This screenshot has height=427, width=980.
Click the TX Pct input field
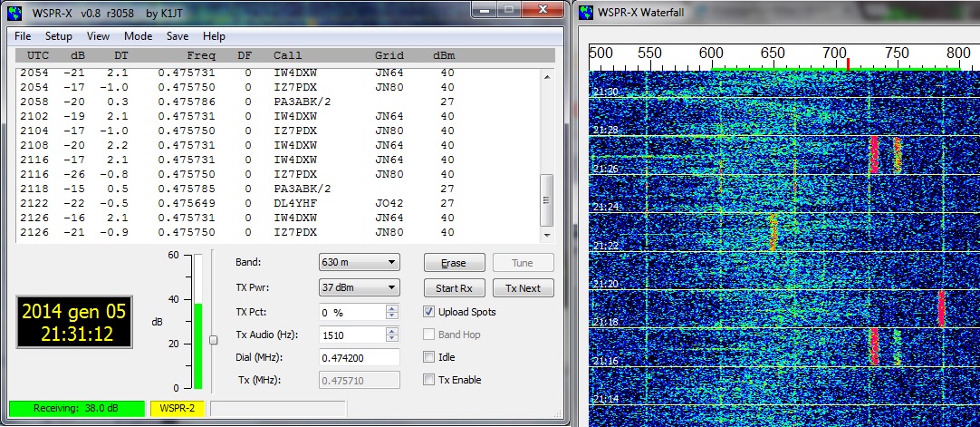pos(352,312)
